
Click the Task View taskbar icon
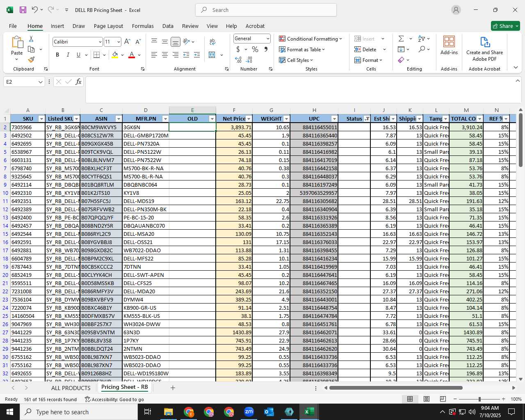(148, 412)
